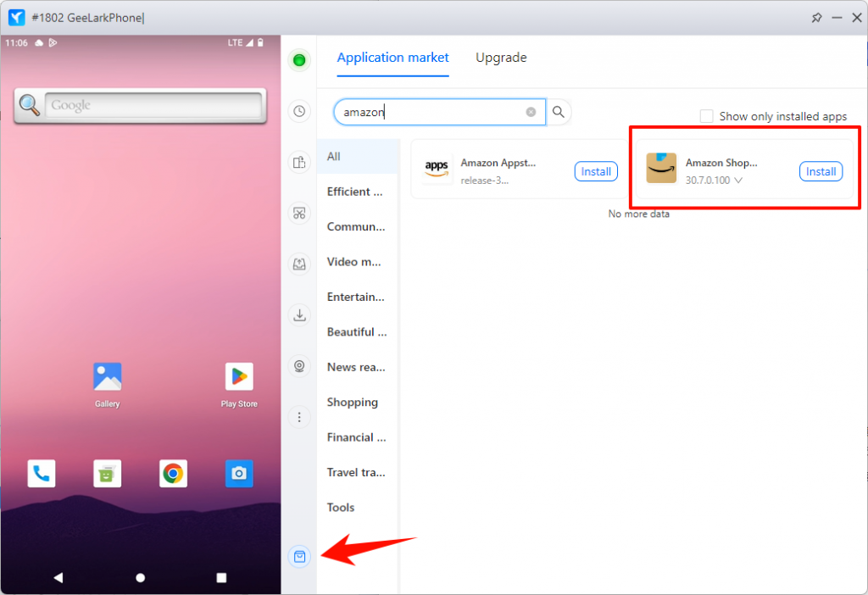Open the clock history sidebar icon
868x595 pixels.
[299, 111]
